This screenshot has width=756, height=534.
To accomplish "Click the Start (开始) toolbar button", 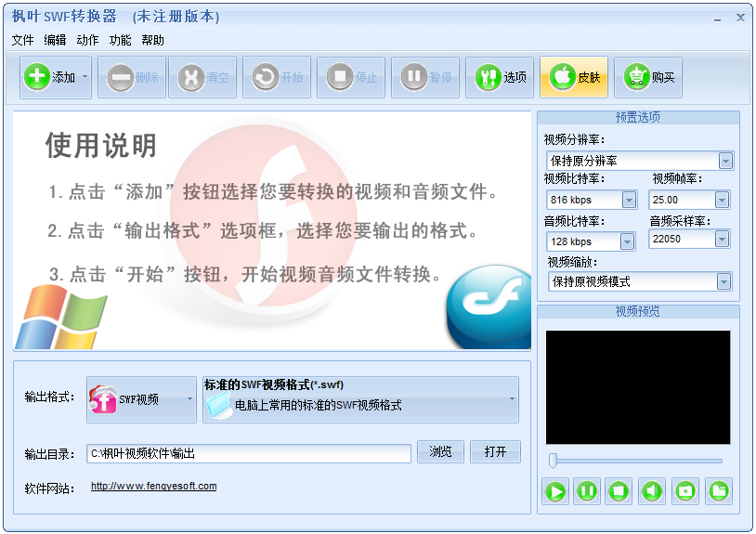I will (277, 77).
